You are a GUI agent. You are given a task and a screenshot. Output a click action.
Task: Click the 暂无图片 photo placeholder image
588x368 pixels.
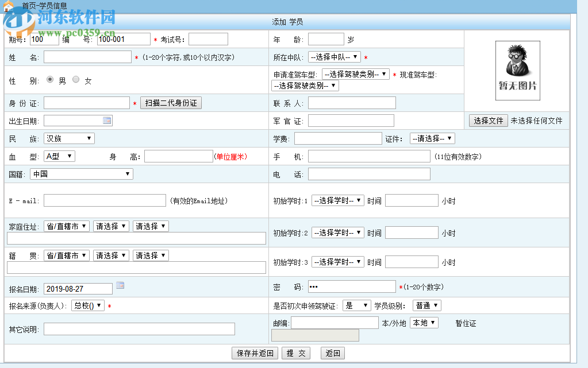pos(517,70)
